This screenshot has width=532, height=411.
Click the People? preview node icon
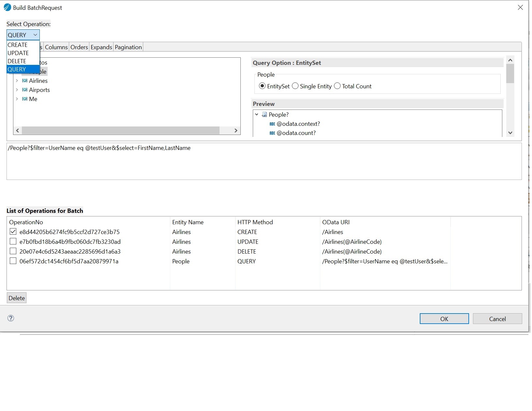click(265, 114)
